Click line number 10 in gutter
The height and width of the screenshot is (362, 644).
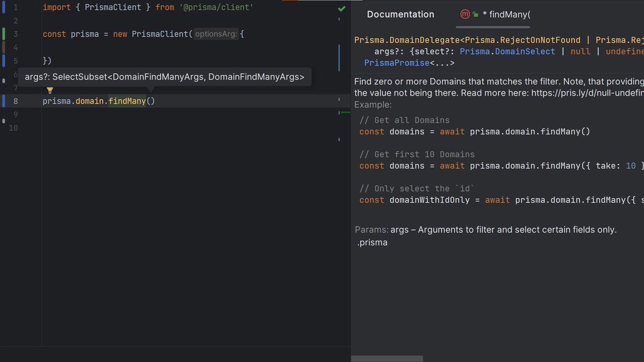point(13,128)
